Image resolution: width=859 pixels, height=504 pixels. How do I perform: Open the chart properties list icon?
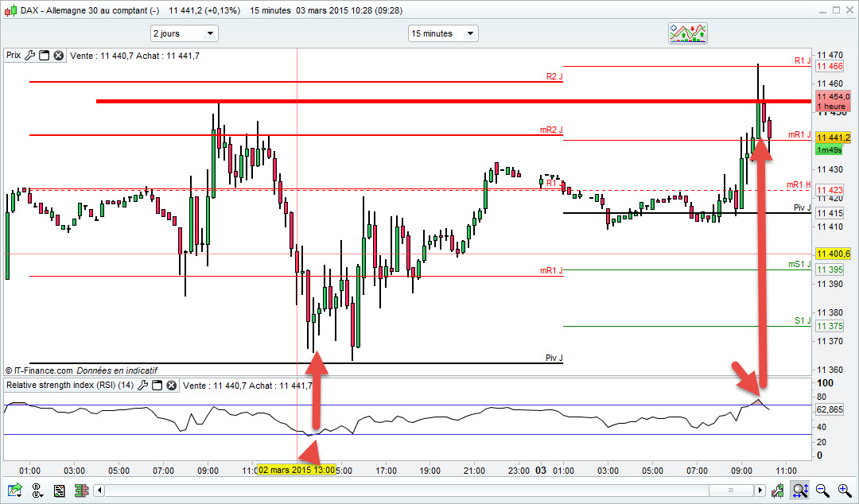click(x=59, y=490)
